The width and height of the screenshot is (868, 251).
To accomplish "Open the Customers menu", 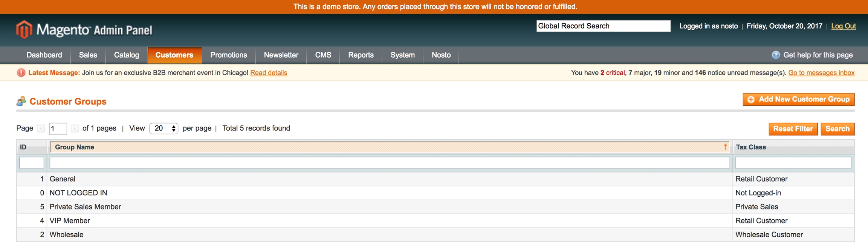I will [174, 55].
